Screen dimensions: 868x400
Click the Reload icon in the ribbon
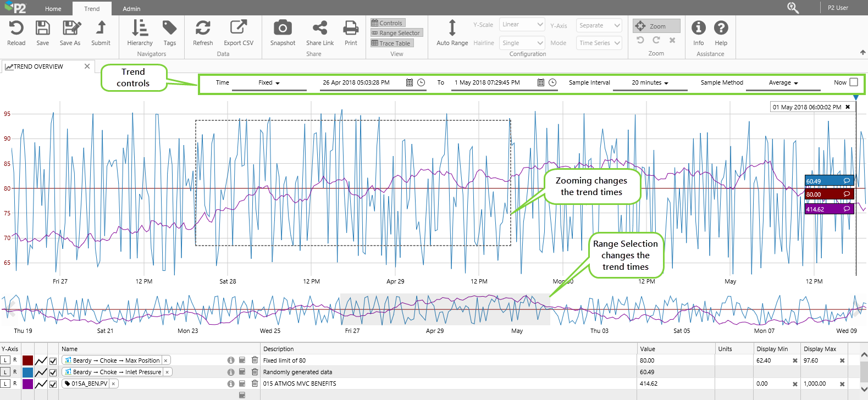[x=16, y=28]
